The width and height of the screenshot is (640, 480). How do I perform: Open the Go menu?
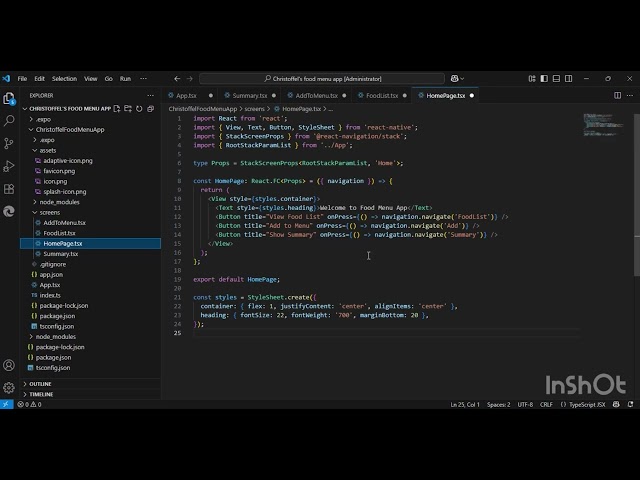point(109,78)
